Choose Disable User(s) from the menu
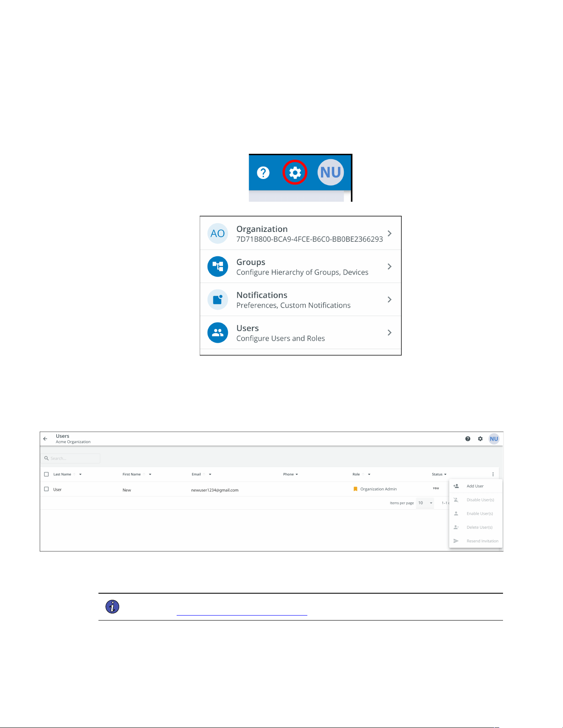The width and height of the screenshot is (563, 728). [476, 500]
